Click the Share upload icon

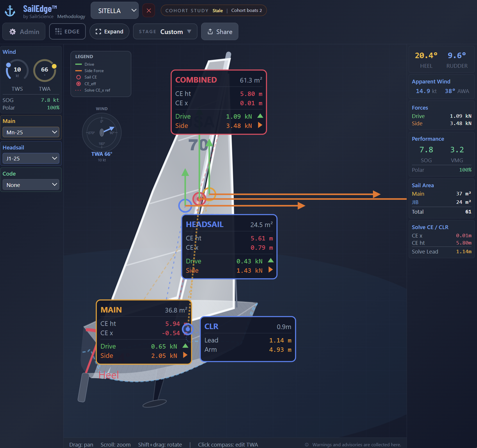[210, 31]
